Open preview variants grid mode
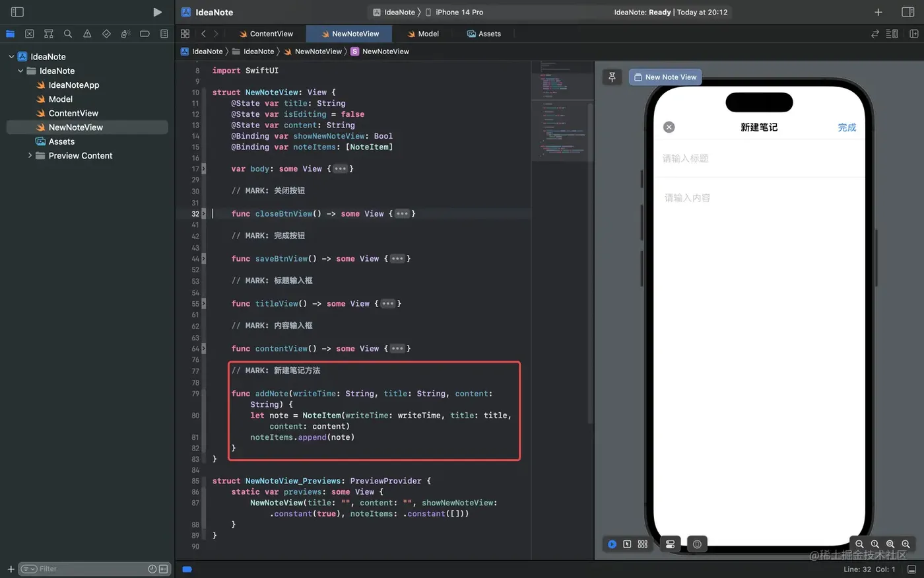Image resolution: width=924 pixels, height=578 pixels. [642, 544]
